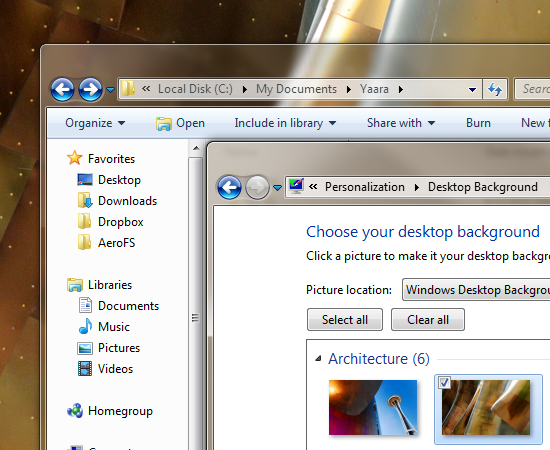Click Open in Explorer toolbar
550x450 pixels.
(x=180, y=123)
